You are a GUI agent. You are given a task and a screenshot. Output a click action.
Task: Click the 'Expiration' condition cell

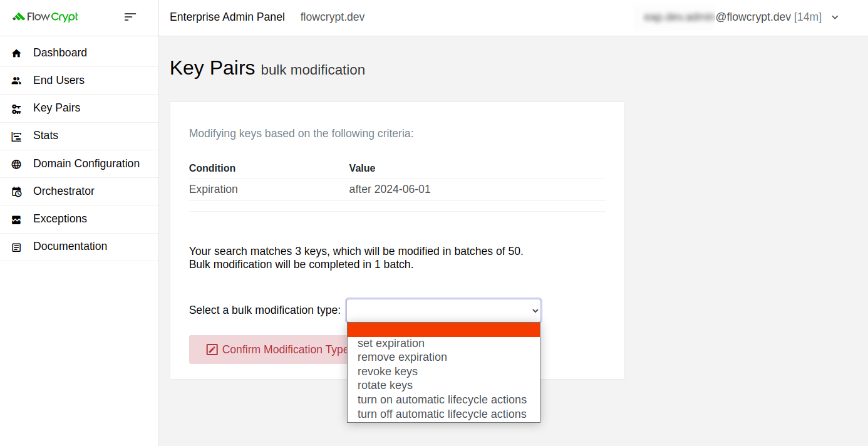point(214,189)
